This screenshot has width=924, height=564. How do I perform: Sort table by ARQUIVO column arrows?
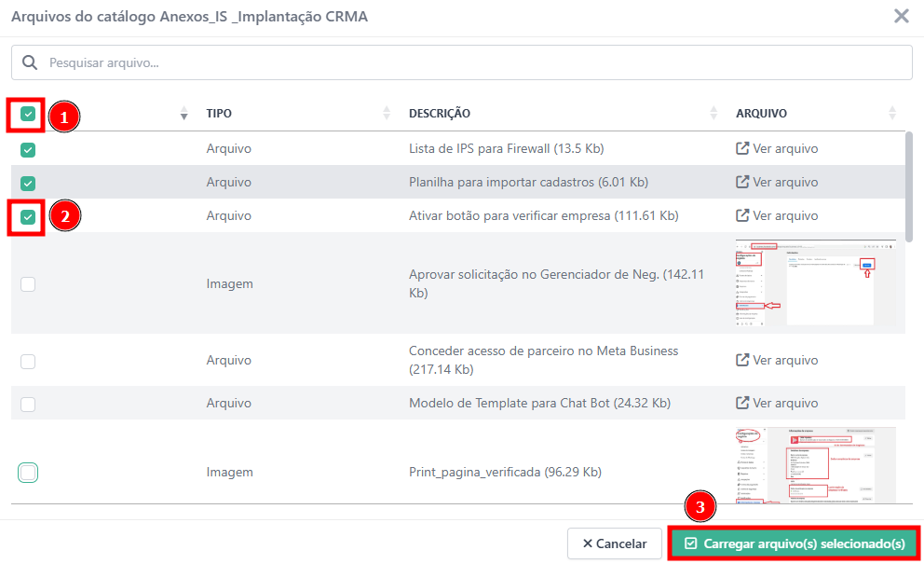click(x=891, y=114)
